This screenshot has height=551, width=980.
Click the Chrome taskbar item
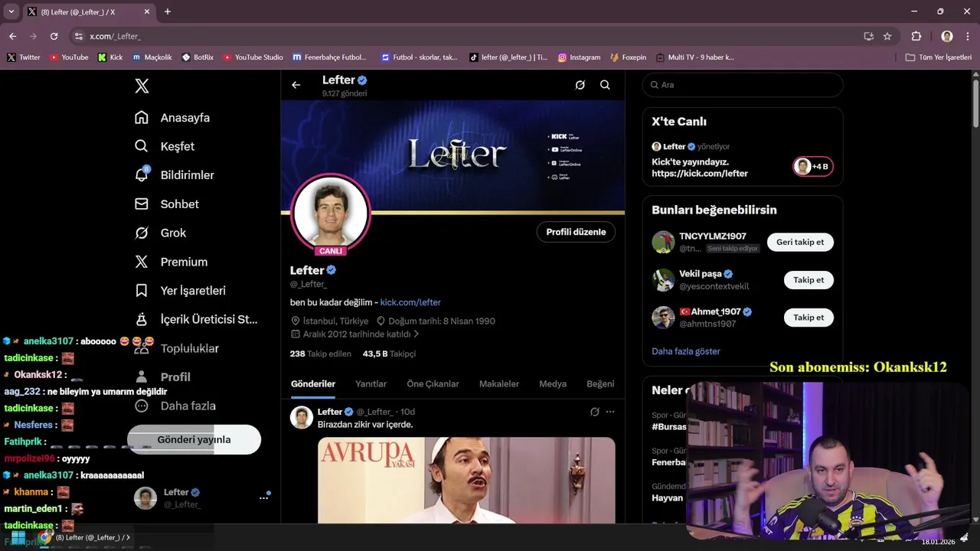(84, 537)
